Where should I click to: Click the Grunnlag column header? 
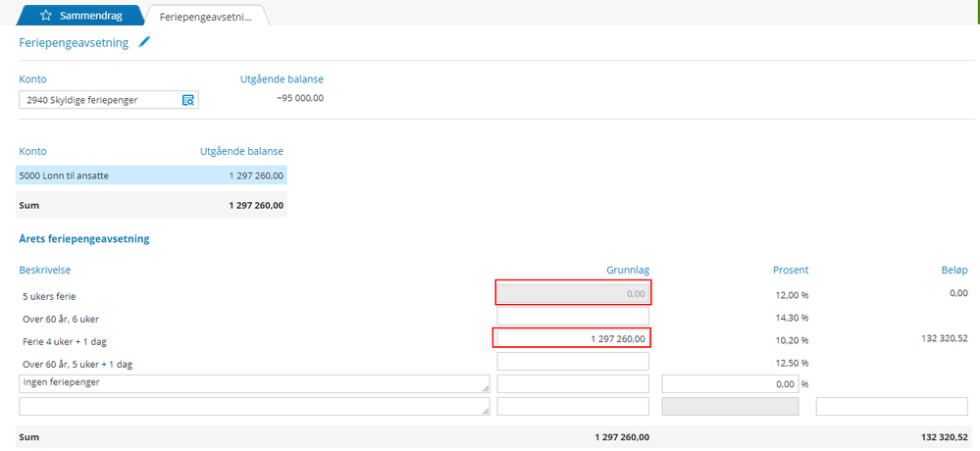628,270
